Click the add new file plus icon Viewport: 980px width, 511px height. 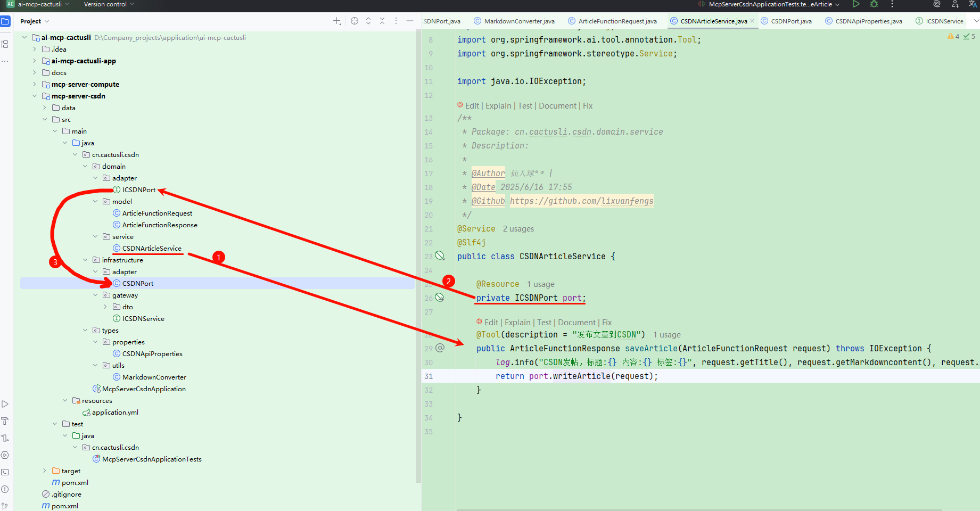pos(337,21)
